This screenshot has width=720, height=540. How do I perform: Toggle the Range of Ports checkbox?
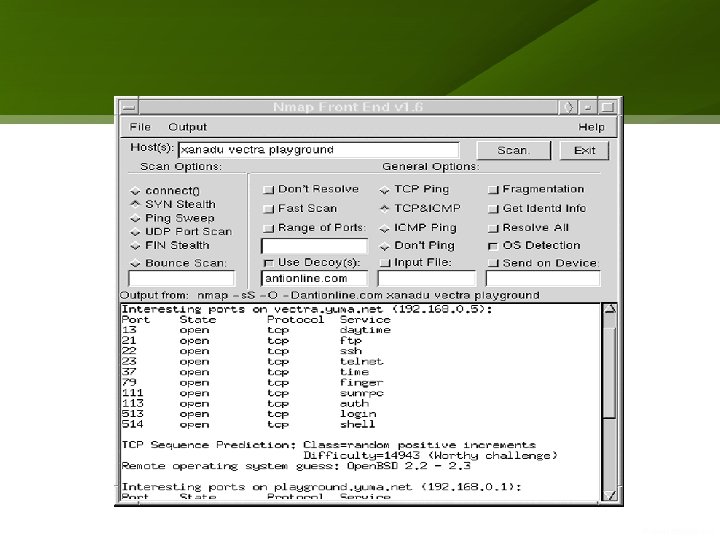coord(268,228)
